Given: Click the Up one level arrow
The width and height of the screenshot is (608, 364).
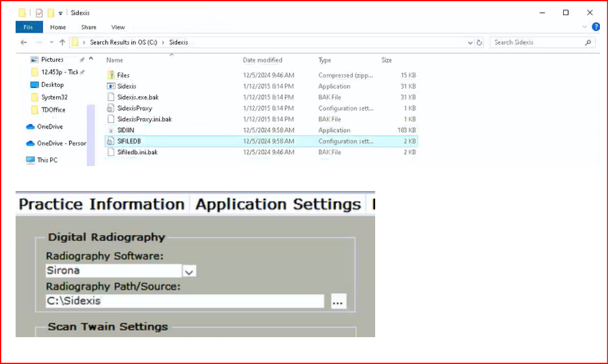Looking at the screenshot, I should 62,42.
